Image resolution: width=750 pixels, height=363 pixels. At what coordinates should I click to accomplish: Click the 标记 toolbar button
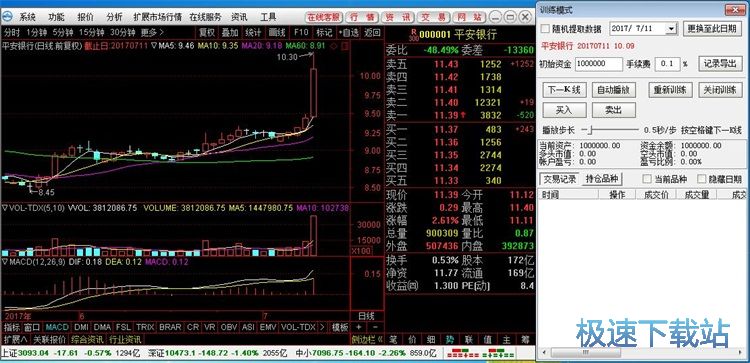[324, 33]
